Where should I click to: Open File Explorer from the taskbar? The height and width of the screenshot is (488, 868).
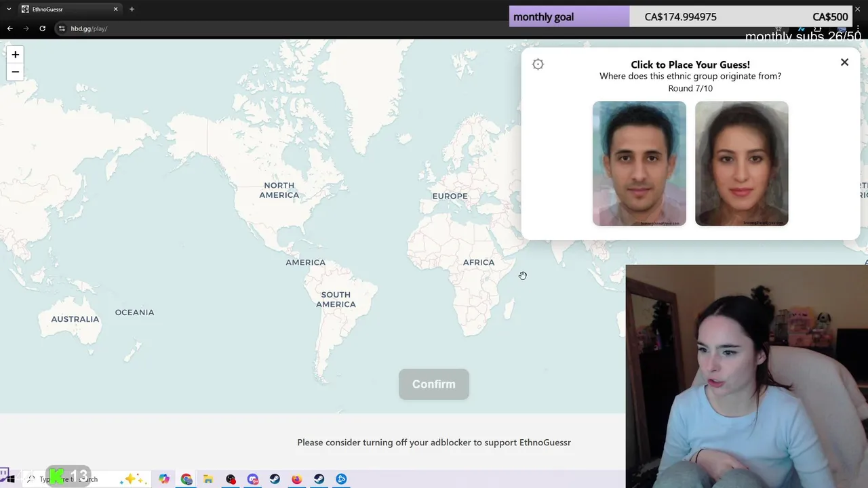208,479
